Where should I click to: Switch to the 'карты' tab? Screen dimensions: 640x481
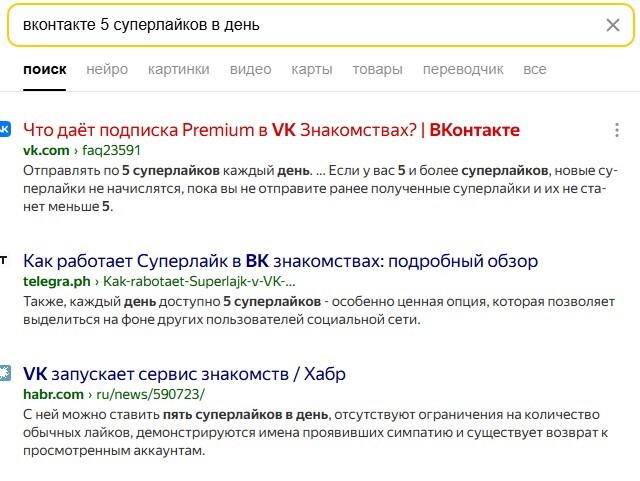pyautogui.click(x=312, y=69)
